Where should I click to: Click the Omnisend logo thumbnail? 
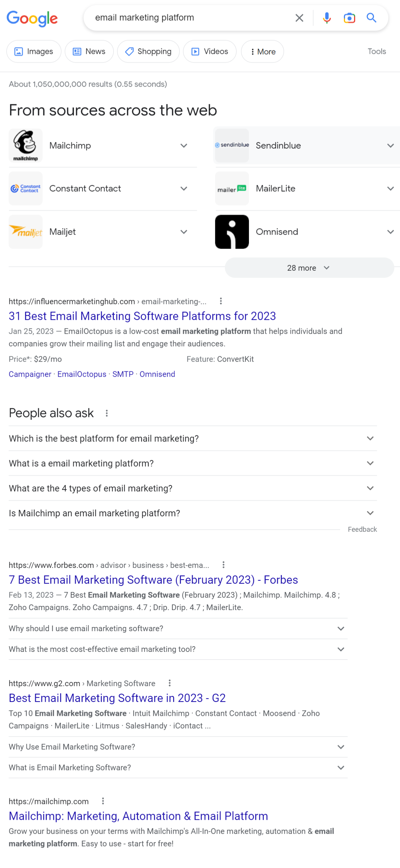tap(232, 232)
